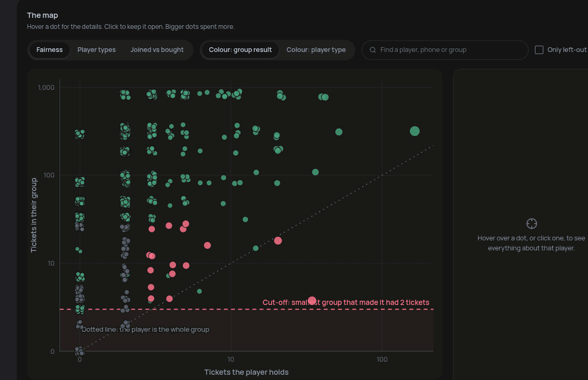Click the crosshair icon in the details panel
588x380 pixels.
click(x=531, y=224)
